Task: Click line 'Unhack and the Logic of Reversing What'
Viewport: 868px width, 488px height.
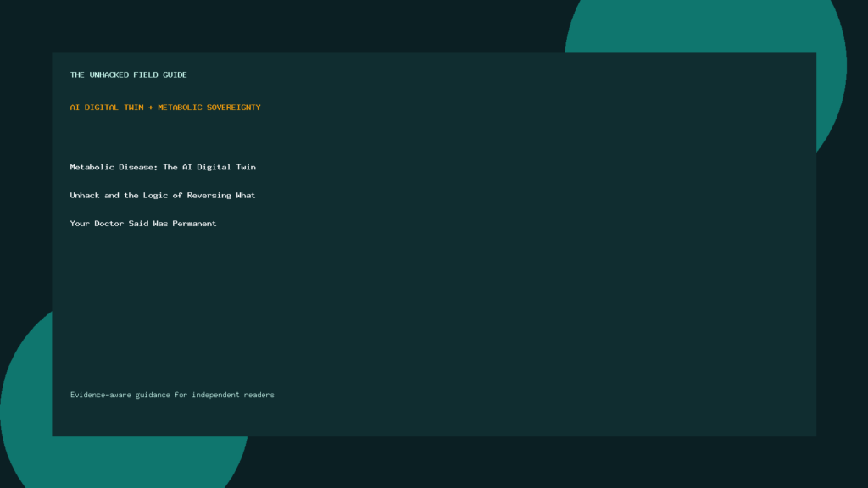Action: [x=163, y=196]
